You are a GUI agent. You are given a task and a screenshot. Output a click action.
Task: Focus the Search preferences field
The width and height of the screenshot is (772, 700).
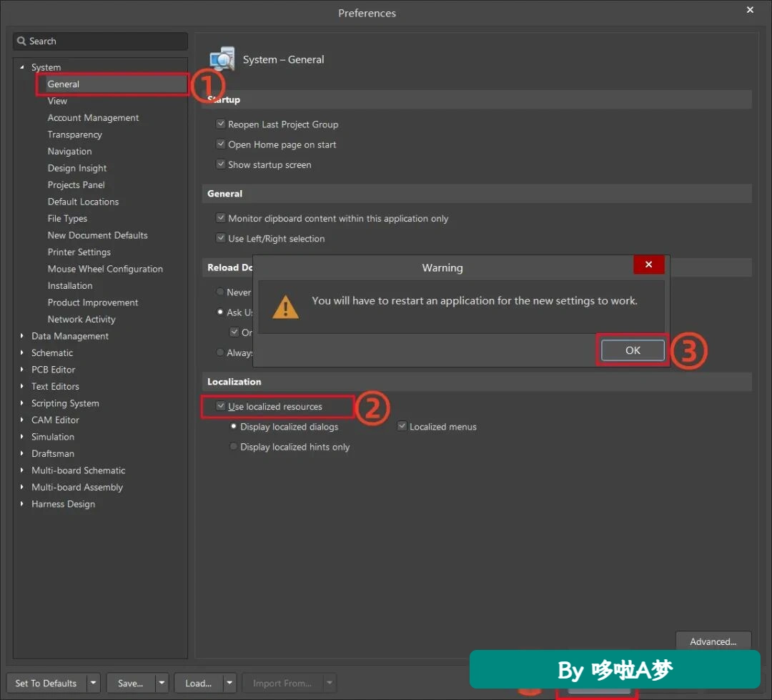point(101,41)
